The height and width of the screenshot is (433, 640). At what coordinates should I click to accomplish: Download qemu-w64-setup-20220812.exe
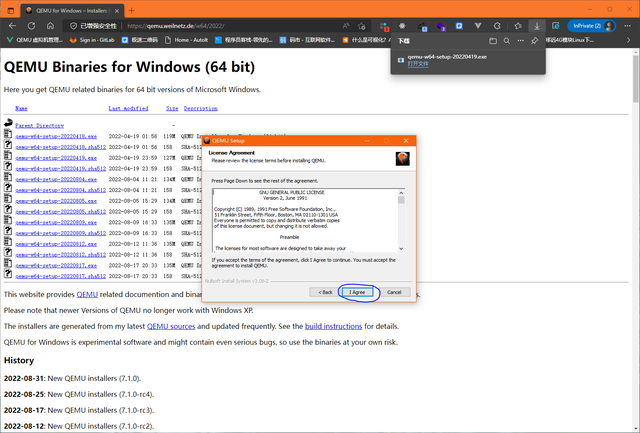[x=56, y=244]
